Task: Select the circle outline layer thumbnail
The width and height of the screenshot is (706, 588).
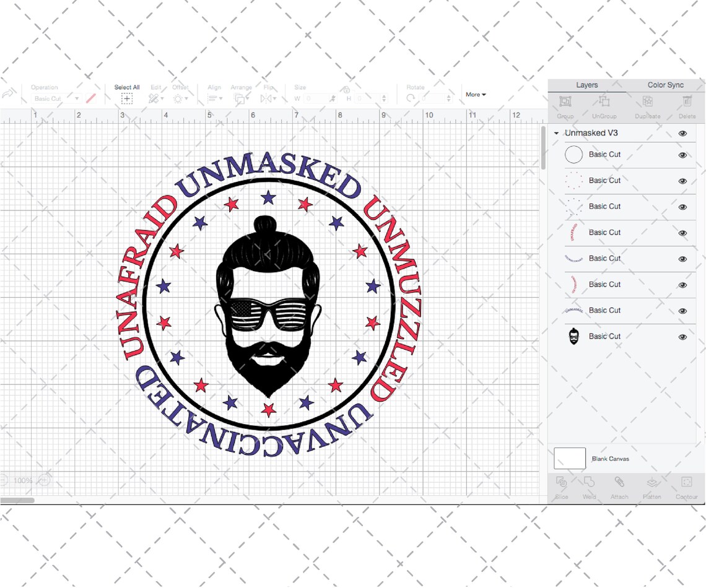Action: pyautogui.click(x=573, y=155)
